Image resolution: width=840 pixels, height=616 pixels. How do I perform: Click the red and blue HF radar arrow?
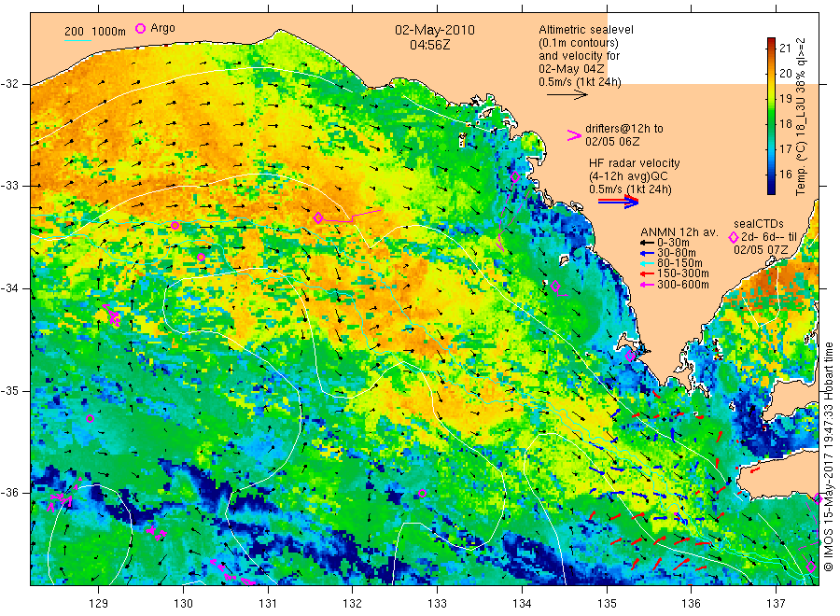pyautogui.click(x=618, y=202)
